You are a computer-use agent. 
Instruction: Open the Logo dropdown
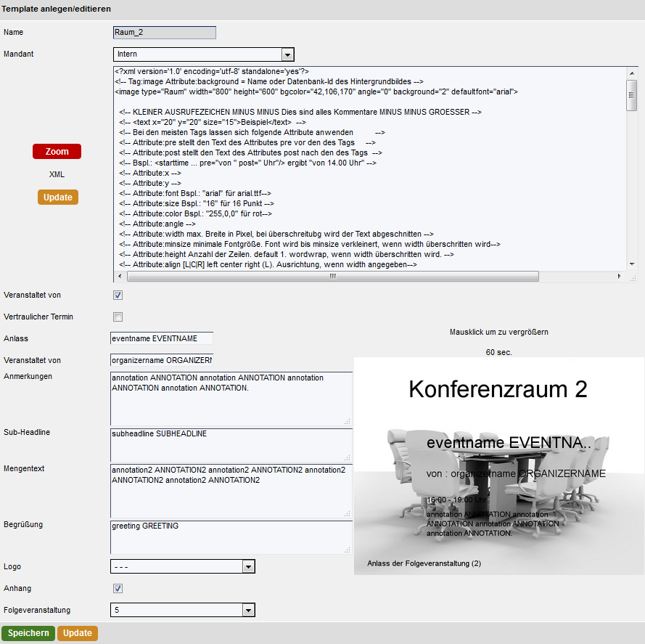183,566
